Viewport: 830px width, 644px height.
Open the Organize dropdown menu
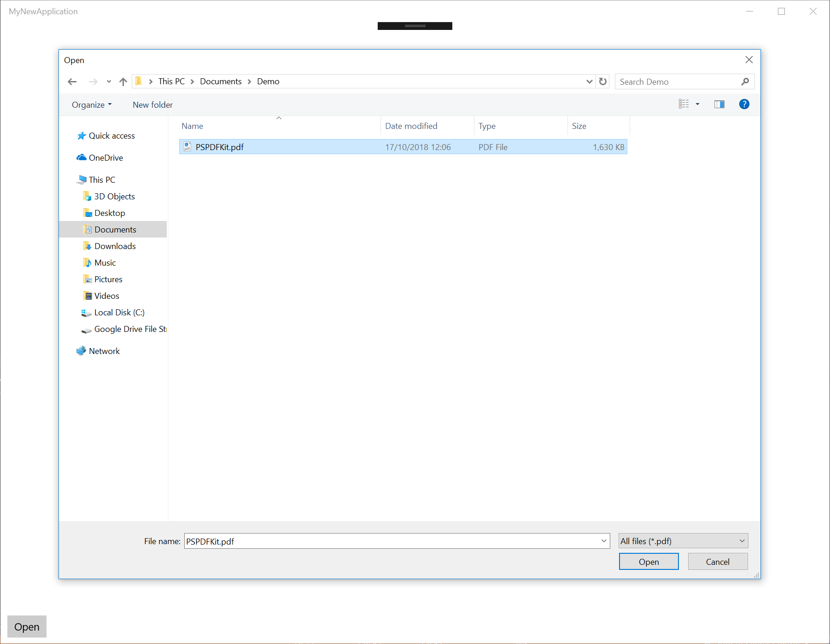91,104
